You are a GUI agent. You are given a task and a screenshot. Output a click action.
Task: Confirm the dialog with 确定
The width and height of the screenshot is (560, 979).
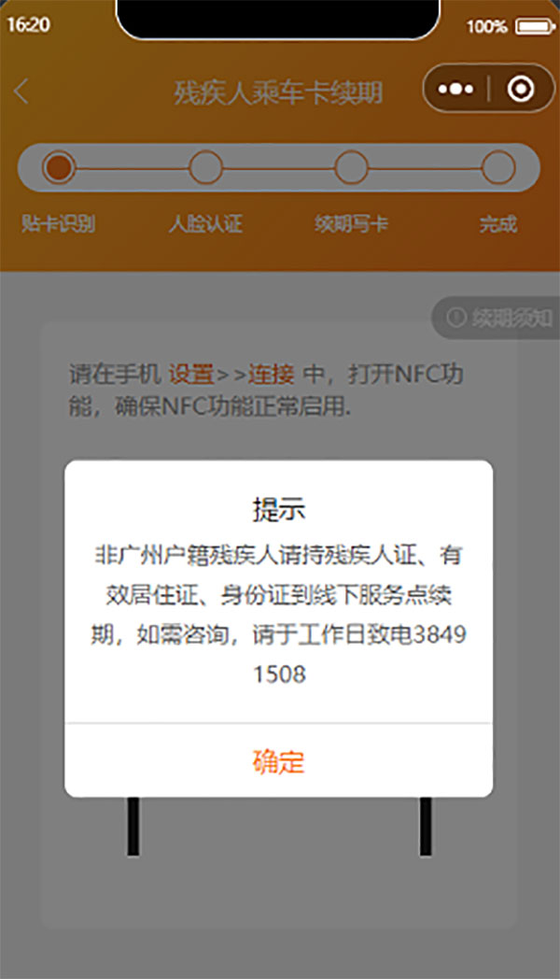pos(279,761)
